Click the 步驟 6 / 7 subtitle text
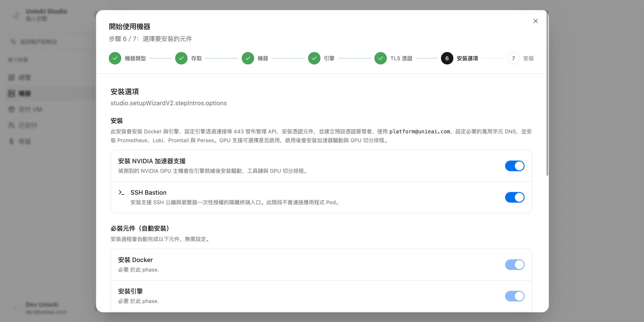This screenshot has height=322, width=644. [x=151, y=39]
